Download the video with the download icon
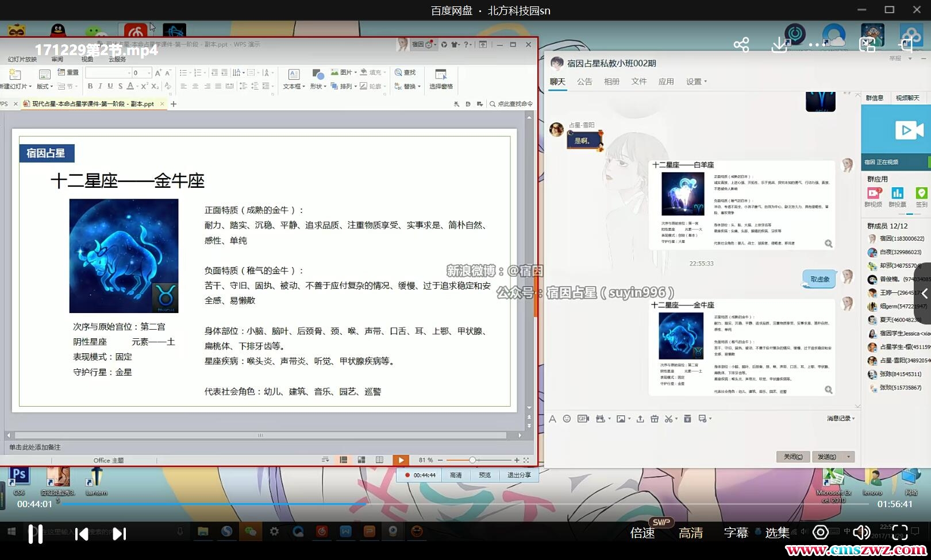 [779, 45]
